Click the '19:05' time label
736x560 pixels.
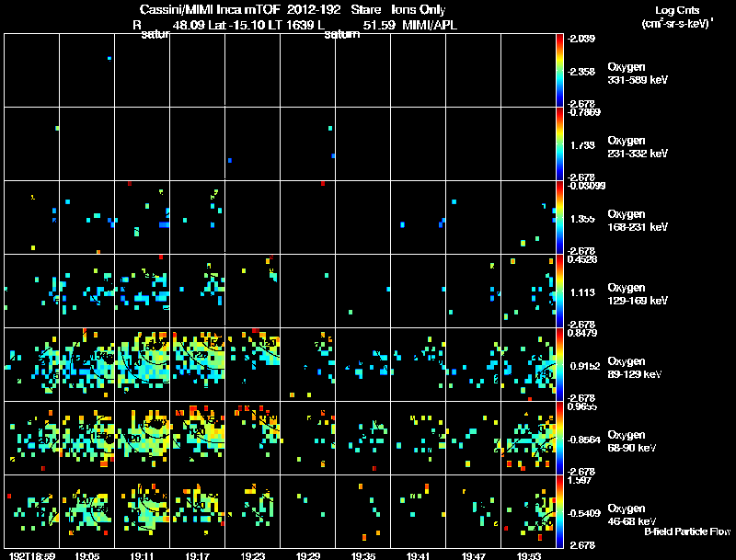pos(86,556)
